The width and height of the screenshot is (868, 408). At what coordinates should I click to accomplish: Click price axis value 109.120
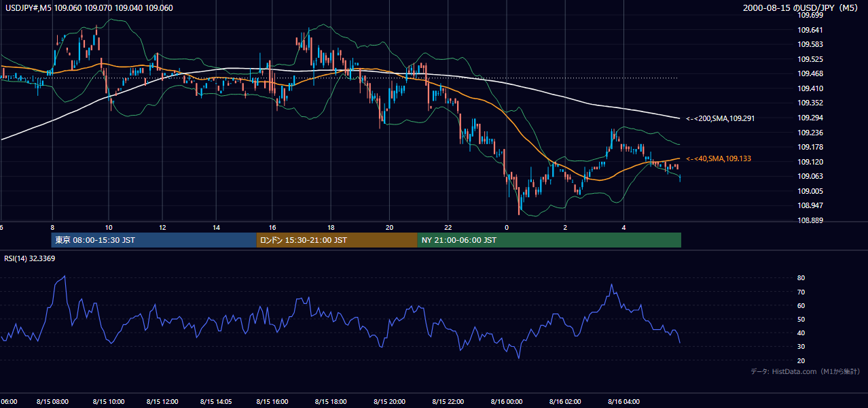coord(810,162)
